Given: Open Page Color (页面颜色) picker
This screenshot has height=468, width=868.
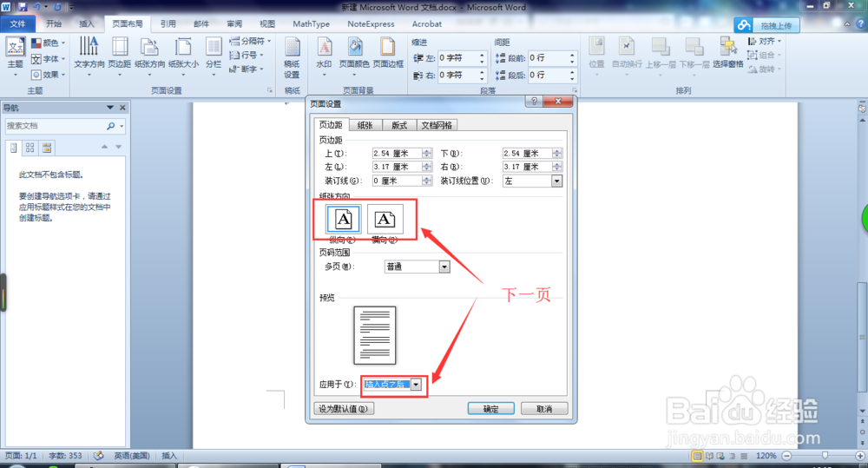Looking at the screenshot, I should coord(354,56).
